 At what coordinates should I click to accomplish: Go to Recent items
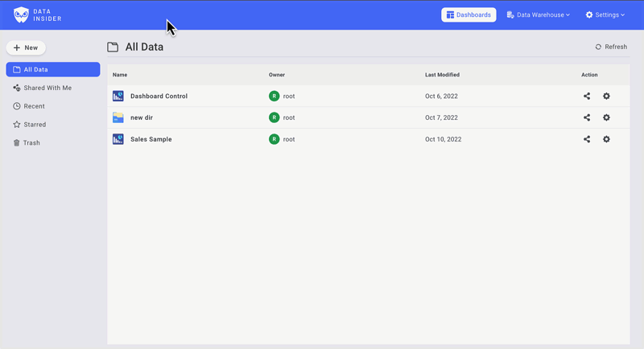[x=34, y=106]
